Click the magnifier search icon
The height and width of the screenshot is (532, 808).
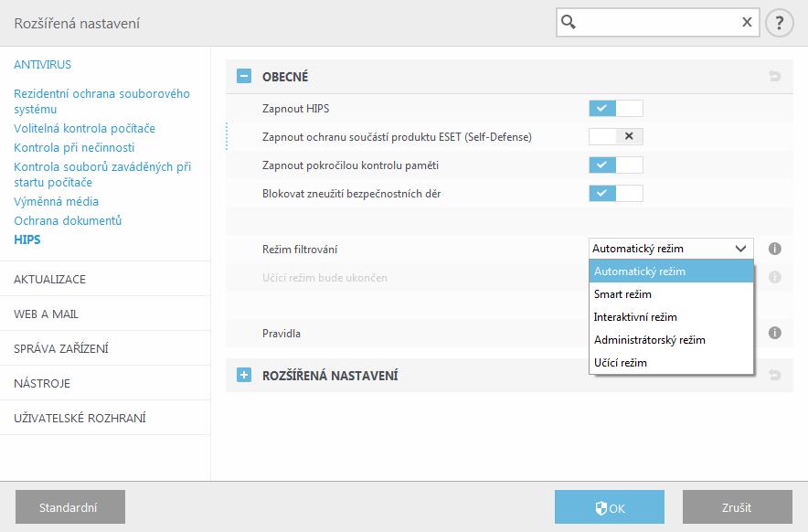tap(569, 22)
